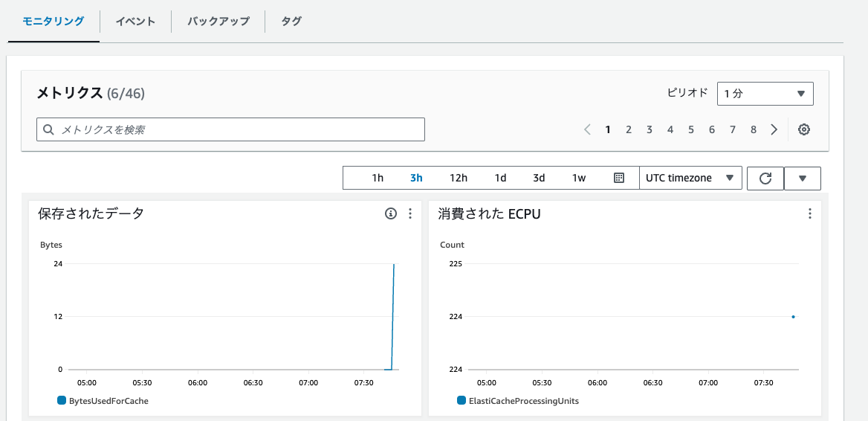This screenshot has height=421, width=868.
Task: Show info for 保存されたデータ chart
Action: pos(391,213)
